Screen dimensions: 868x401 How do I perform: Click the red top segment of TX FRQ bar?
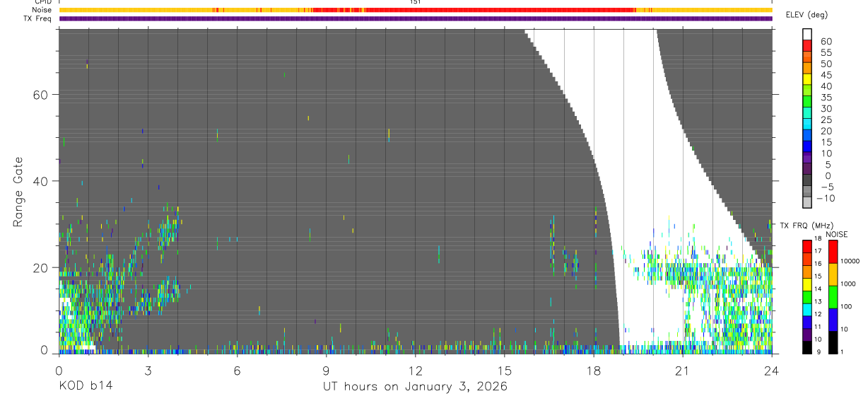coord(807,246)
